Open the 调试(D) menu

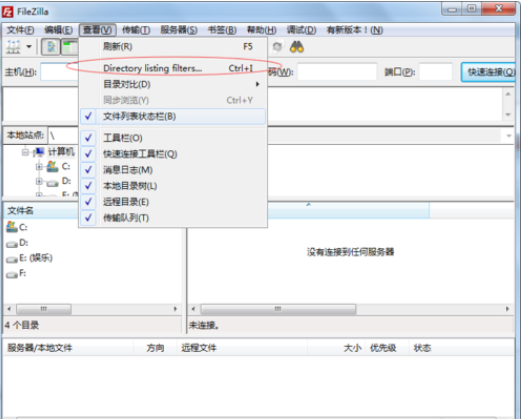[x=301, y=30]
